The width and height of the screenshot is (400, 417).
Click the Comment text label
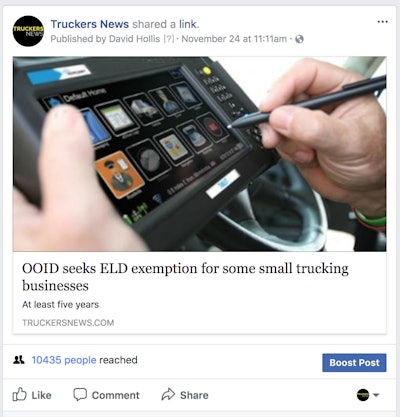116,395
